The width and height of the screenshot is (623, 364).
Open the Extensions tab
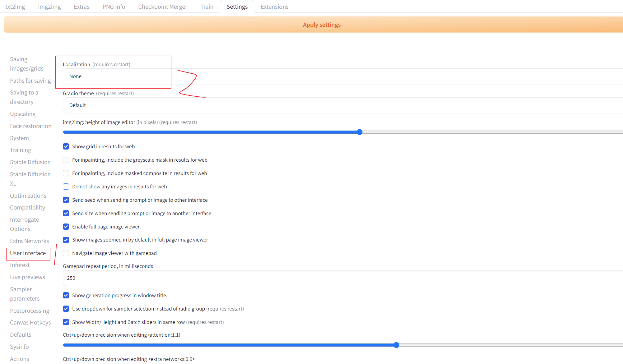tap(274, 7)
